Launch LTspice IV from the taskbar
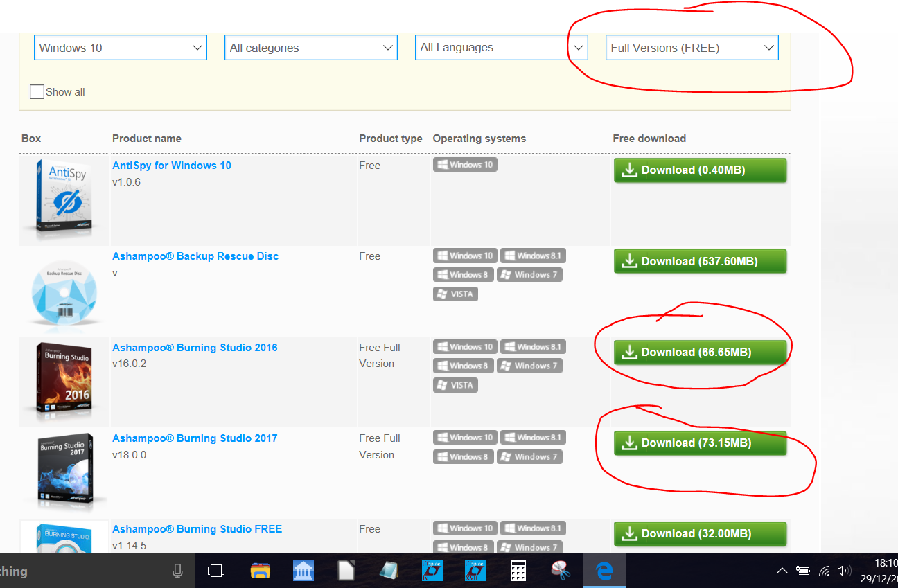 click(x=432, y=571)
